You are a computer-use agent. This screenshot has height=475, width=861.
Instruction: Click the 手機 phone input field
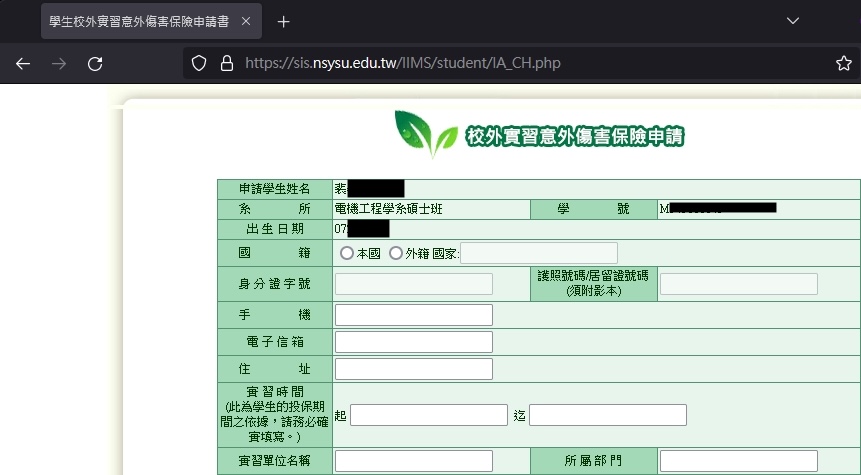(413, 315)
